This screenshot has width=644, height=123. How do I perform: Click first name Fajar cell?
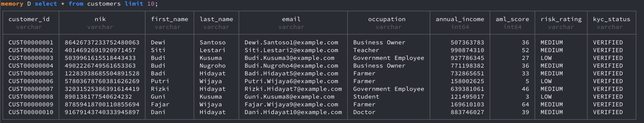point(160,104)
